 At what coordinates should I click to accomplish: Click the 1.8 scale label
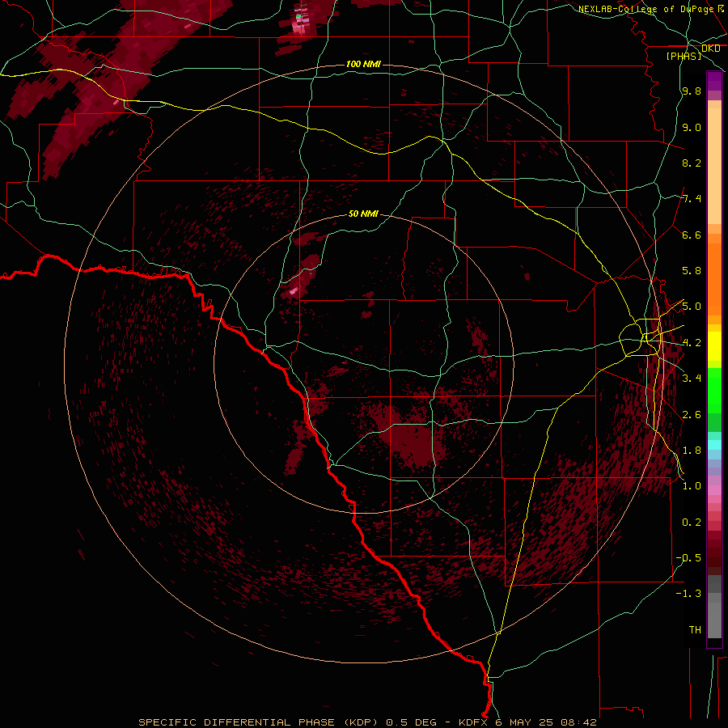click(692, 451)
